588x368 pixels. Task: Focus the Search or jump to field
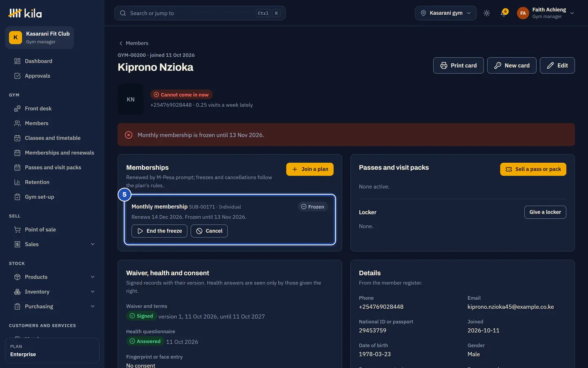(x=200, y=13)
